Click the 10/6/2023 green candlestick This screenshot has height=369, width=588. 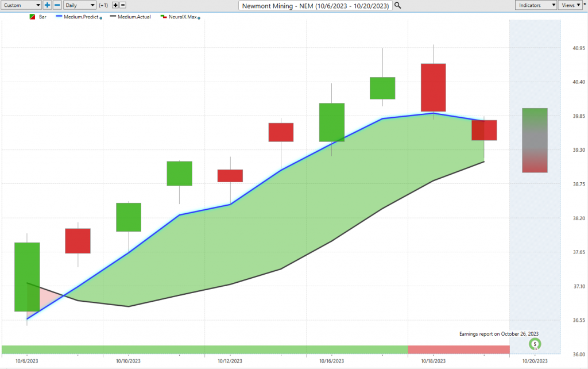(27, 277)
